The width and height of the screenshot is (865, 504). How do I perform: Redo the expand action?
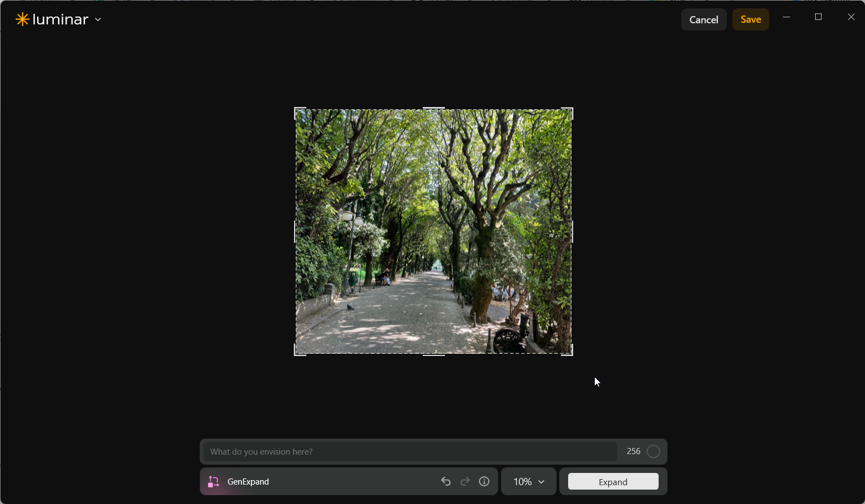click(x=465, y=481)
